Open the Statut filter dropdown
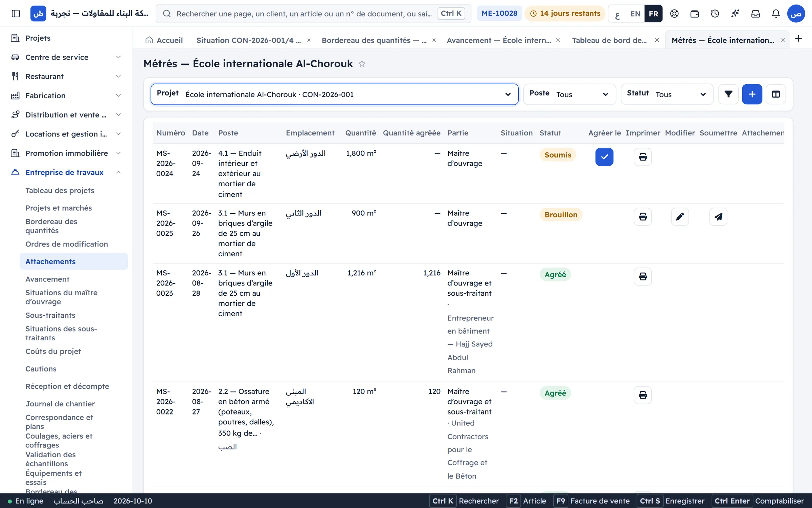The height and width of the screenshot is (508, 812). point(667,94)
